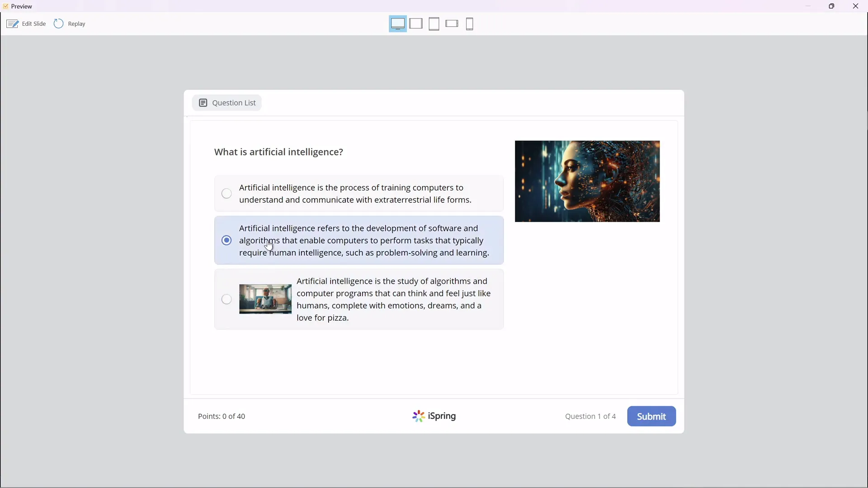Click the Points: 0 of 40 indicator
Screen dimensions: 868x488
[x=222, y=416]
